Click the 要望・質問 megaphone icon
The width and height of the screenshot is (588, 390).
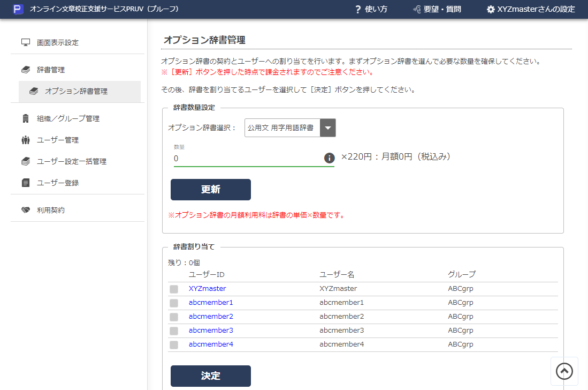416,9
